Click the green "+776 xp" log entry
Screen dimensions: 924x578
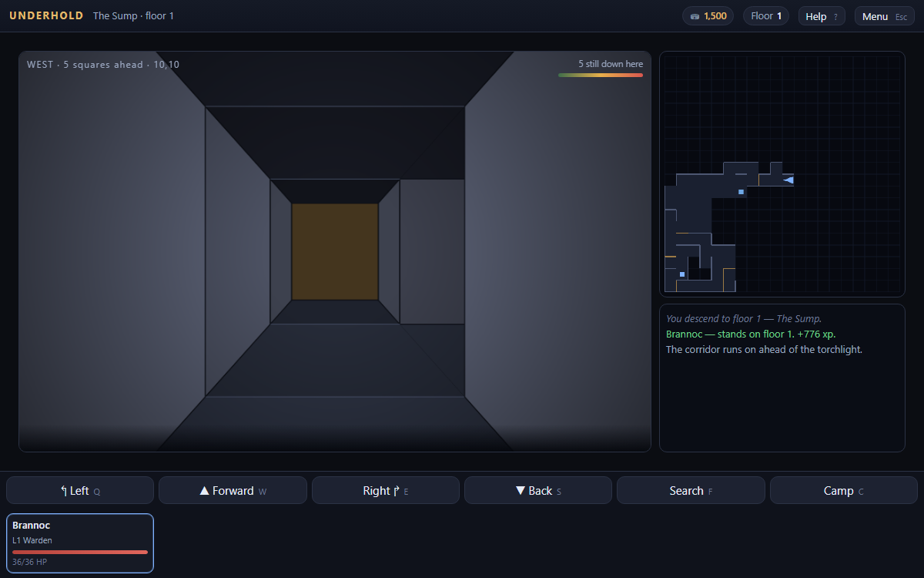point(751,334)
